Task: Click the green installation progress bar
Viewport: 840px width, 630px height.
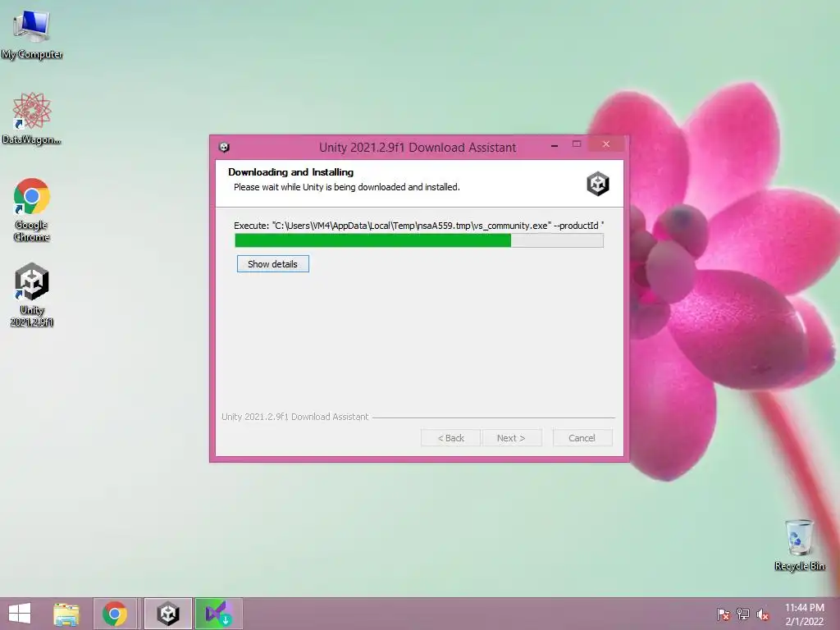Action: point(419,240)
